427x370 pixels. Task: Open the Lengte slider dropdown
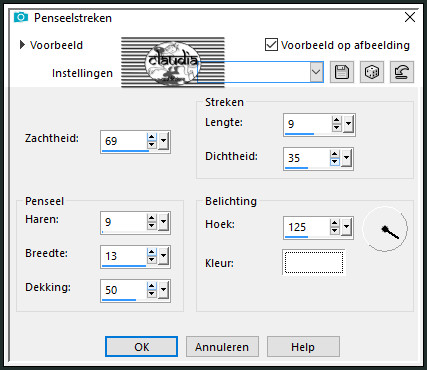(348, 124)
